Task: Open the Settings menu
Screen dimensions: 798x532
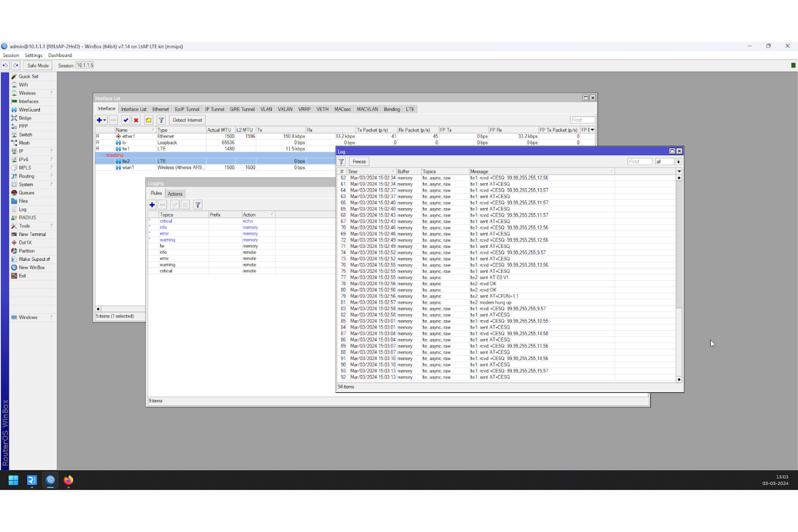Action: pyautogui.click(x=33, y=55)
